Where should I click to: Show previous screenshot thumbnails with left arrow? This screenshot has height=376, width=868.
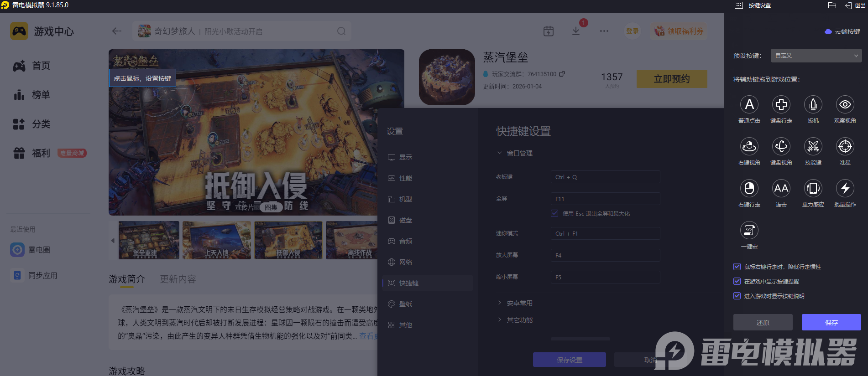[113, 240]
